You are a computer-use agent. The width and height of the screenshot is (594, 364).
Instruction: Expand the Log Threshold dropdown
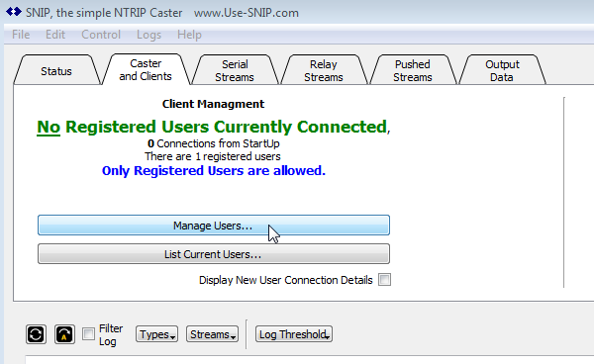coord(294,334)
